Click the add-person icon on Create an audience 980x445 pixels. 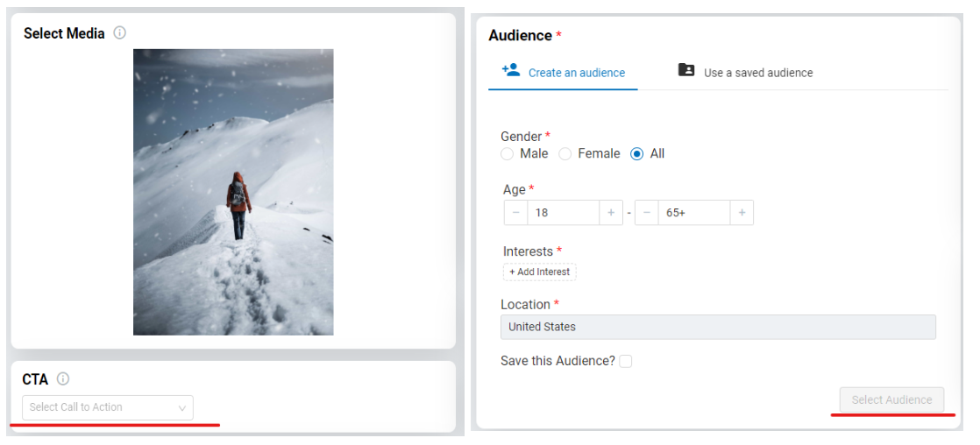[511, 70]
